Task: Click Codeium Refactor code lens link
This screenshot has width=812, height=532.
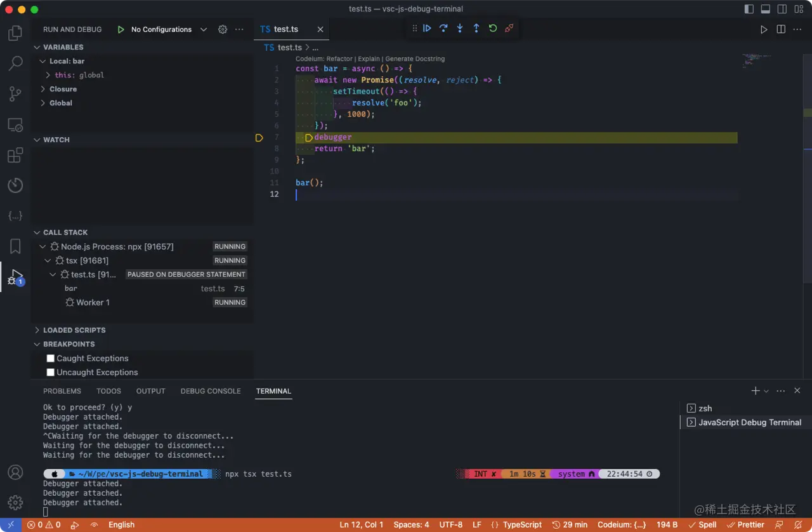Action: click(339, 59)
